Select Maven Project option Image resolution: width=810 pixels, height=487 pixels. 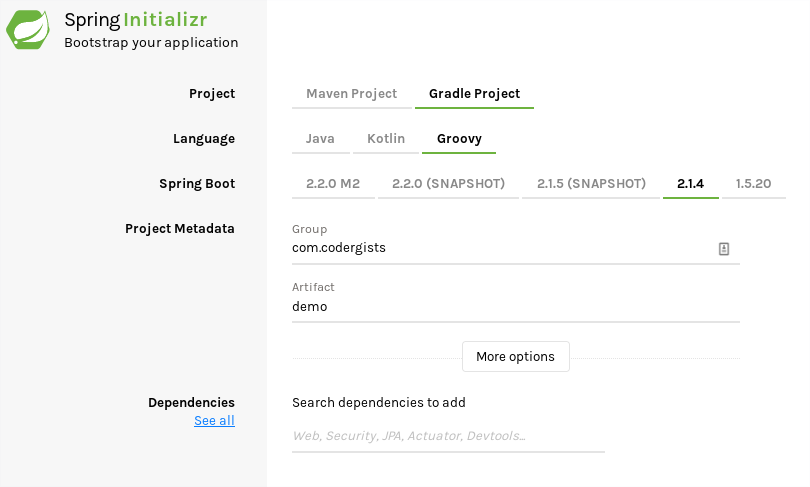[x=351, y=94]
